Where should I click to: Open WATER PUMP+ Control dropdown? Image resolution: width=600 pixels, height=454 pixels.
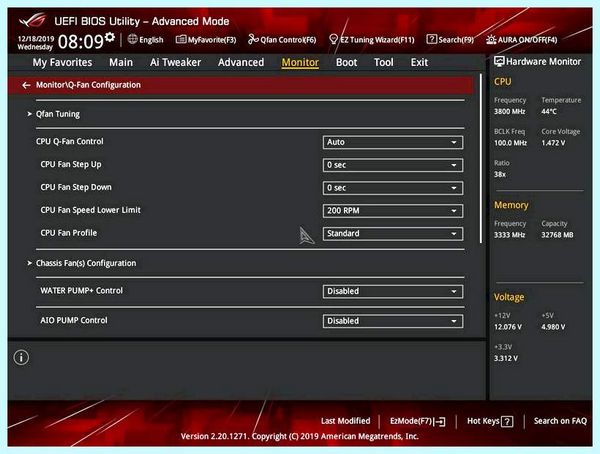point(393,291)
